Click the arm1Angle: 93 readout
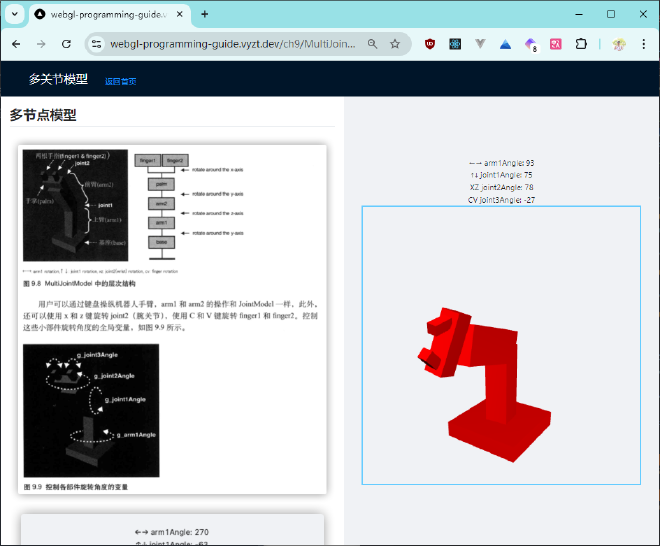660x546 pixels. (501, 163)
